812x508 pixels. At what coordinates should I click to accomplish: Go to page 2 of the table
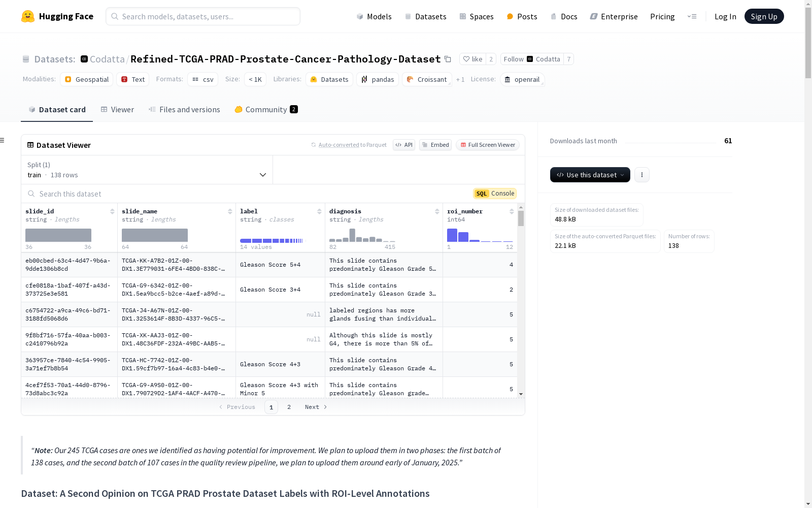pos(289,407)
